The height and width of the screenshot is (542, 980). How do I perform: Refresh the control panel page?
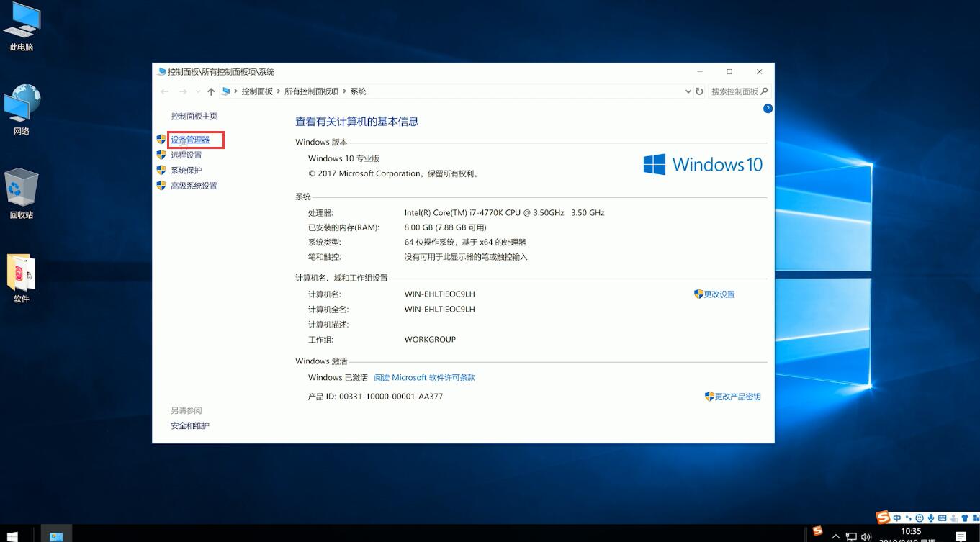coord(699,91)
